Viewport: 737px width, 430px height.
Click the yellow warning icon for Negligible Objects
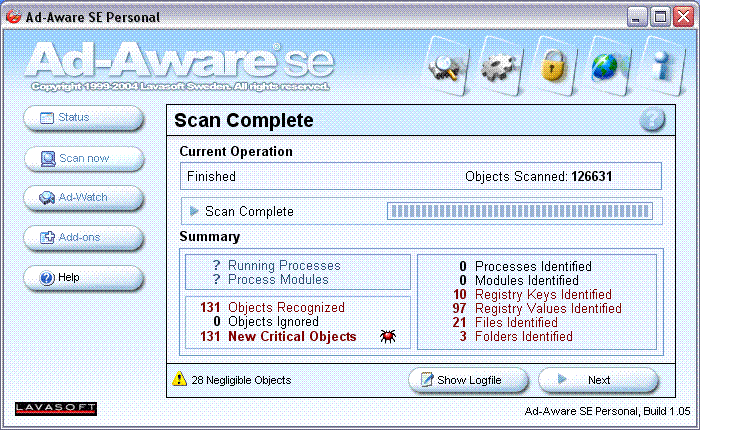[x=179, y=379]
